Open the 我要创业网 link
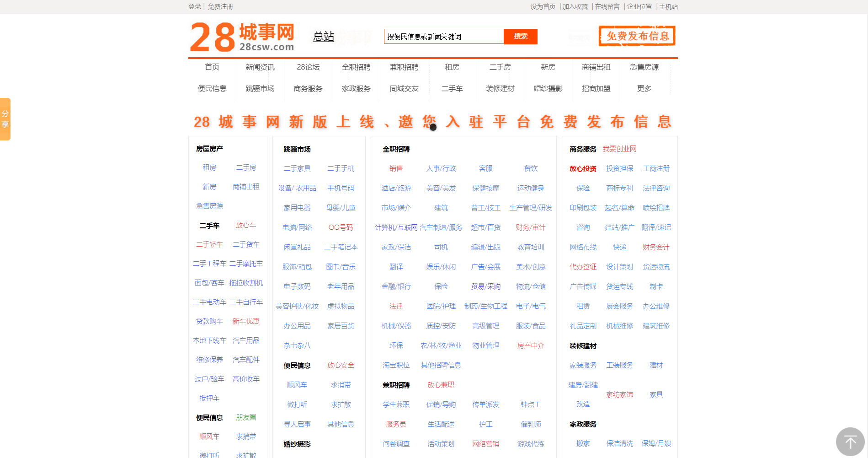Screen dimensions: 868x458 click(619, 149)
